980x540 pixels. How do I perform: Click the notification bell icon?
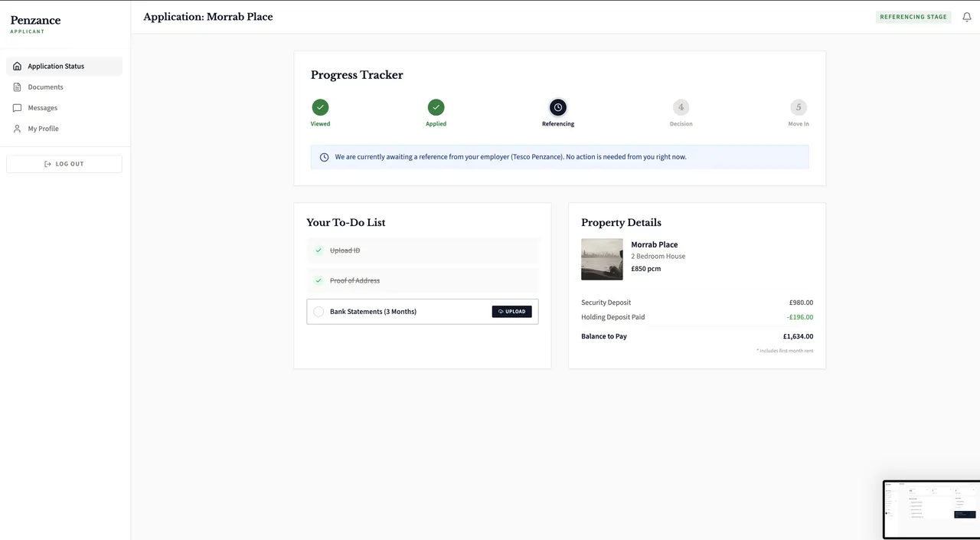click(966, 17)
